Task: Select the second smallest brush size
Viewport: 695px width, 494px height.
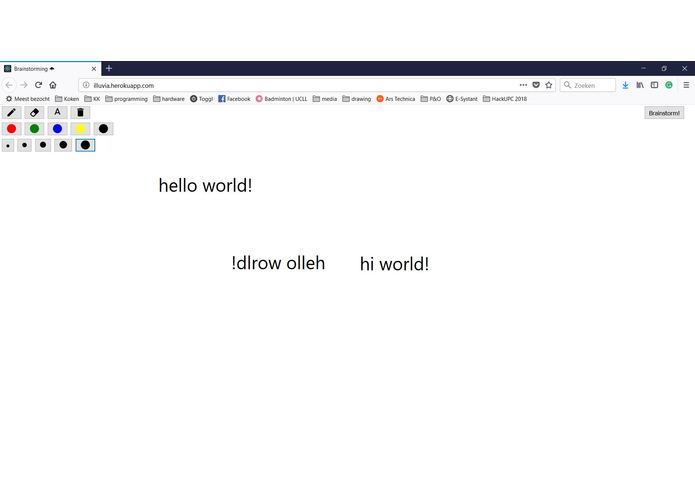Action: [x=24, y=145]
